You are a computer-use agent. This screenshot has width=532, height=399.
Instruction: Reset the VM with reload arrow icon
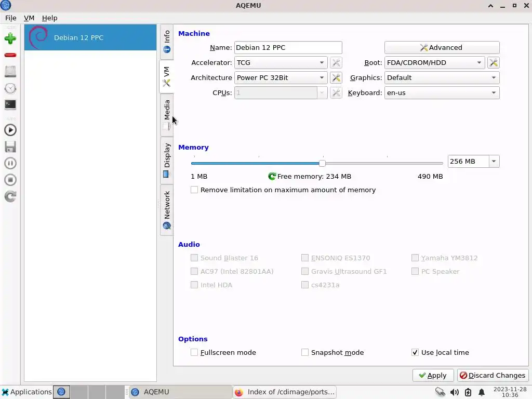pyautogui.click(x=10, y=196)
